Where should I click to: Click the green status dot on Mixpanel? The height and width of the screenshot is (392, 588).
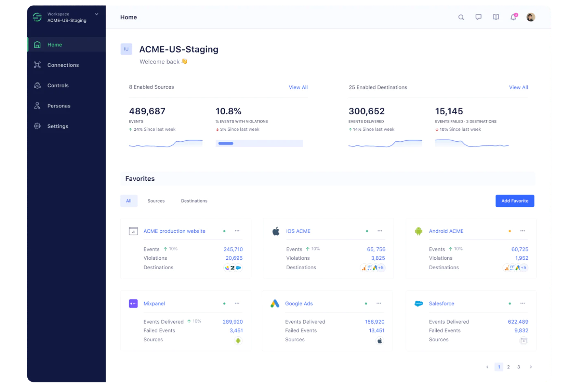(x=224, y=304)
